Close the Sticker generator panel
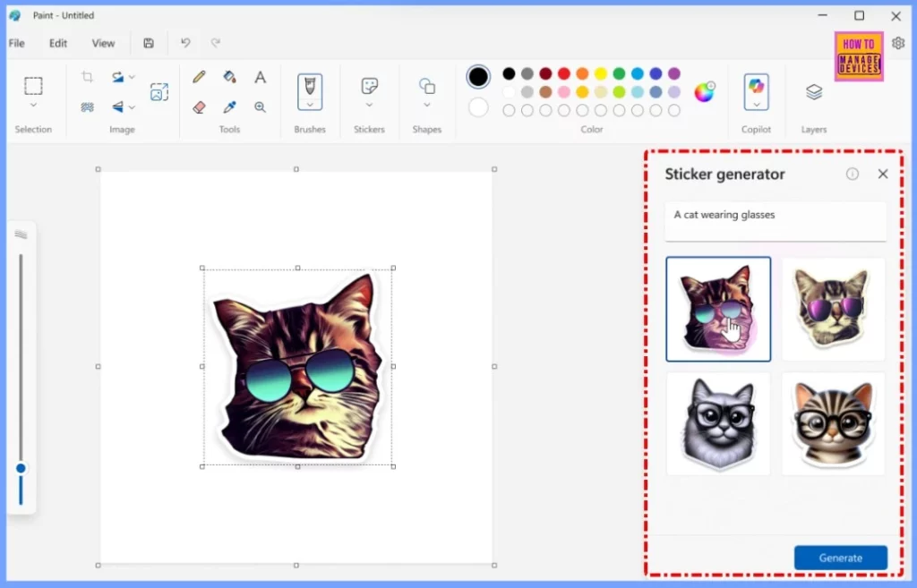Viewport: 917px width, 588px height. click(x=883, y=174)
